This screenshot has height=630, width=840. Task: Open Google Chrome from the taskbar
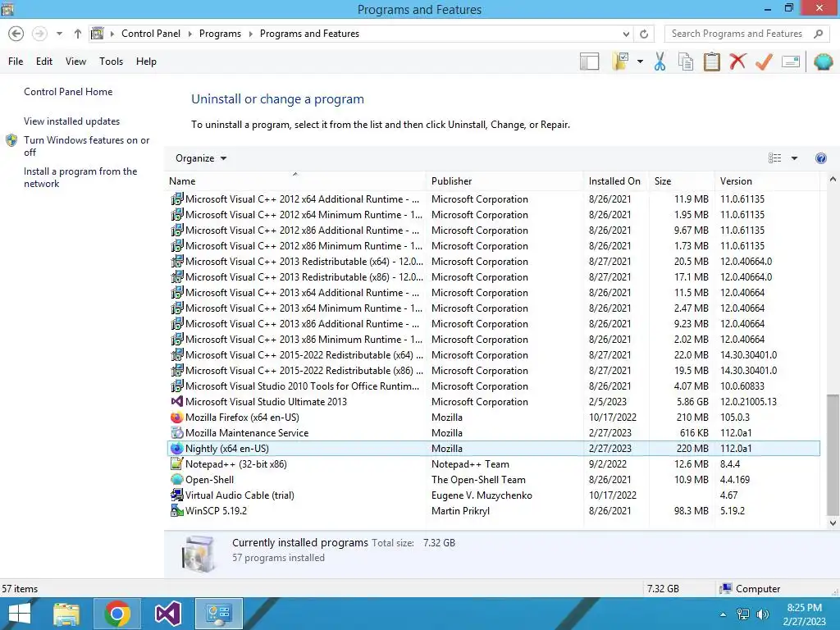pos(117,614)
